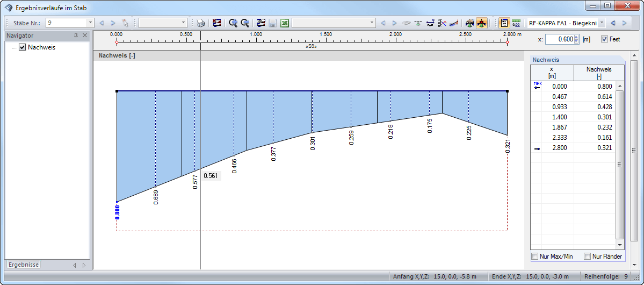Uncheck the Nachweis checkbox in the Navigator

22,47
